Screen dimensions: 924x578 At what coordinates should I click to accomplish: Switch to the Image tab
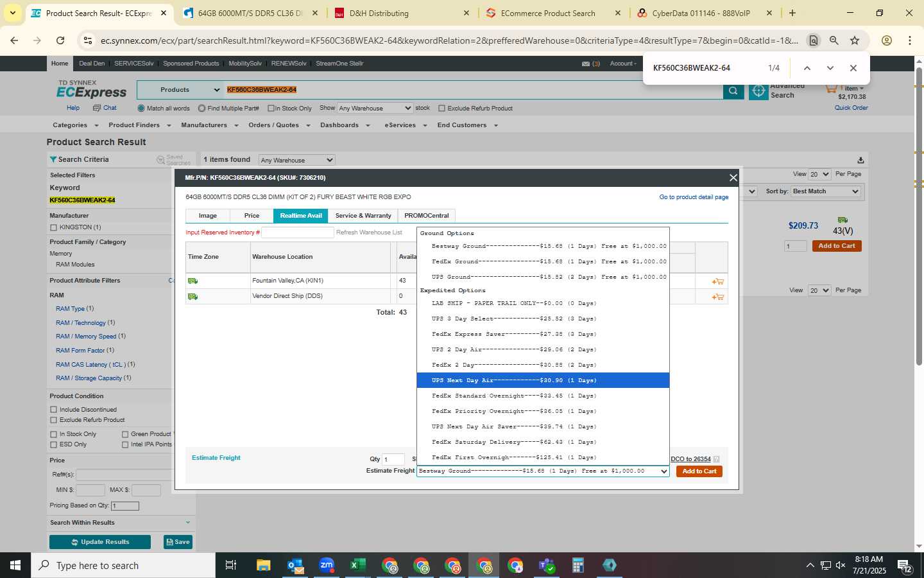(x=208, y=216)
